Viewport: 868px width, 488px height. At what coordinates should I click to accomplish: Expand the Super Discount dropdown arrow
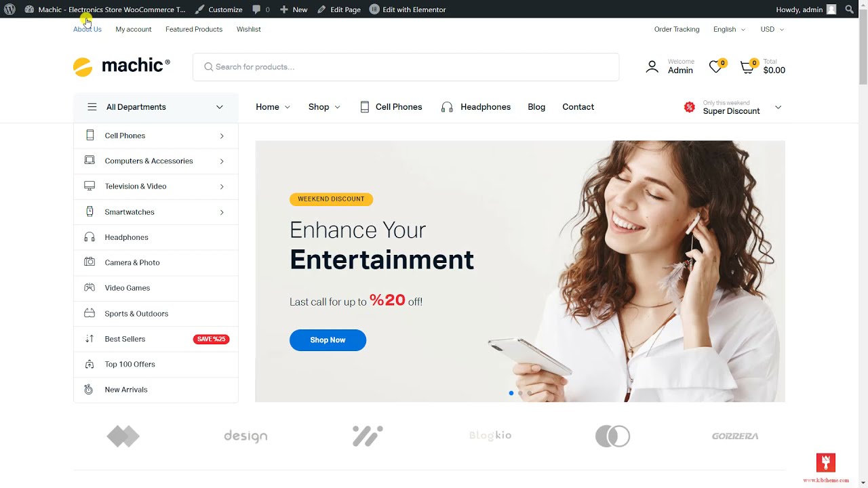tap(778, 107)
